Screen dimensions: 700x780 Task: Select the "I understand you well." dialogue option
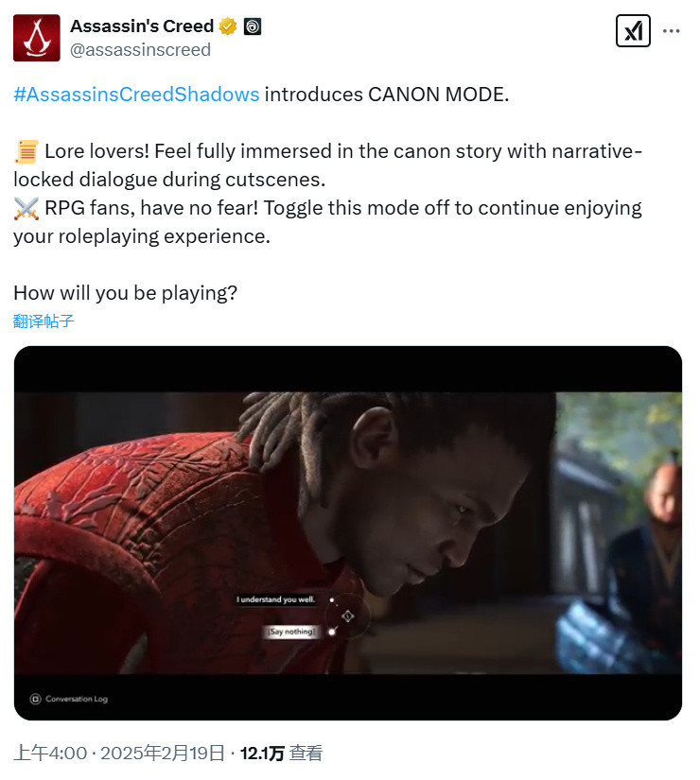click(x=275, y=599)
